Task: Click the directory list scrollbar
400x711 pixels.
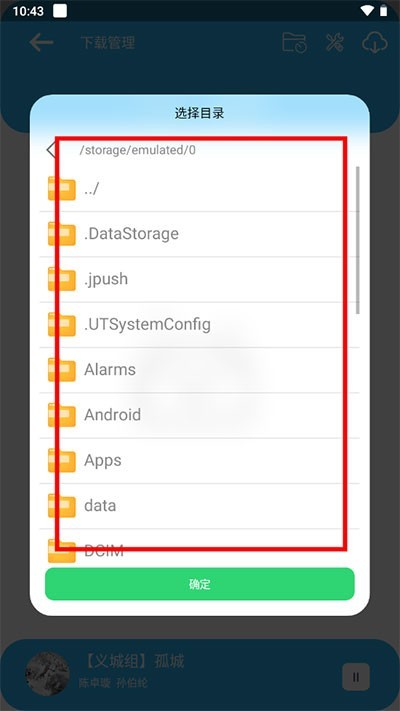Action: click(358, 240)
